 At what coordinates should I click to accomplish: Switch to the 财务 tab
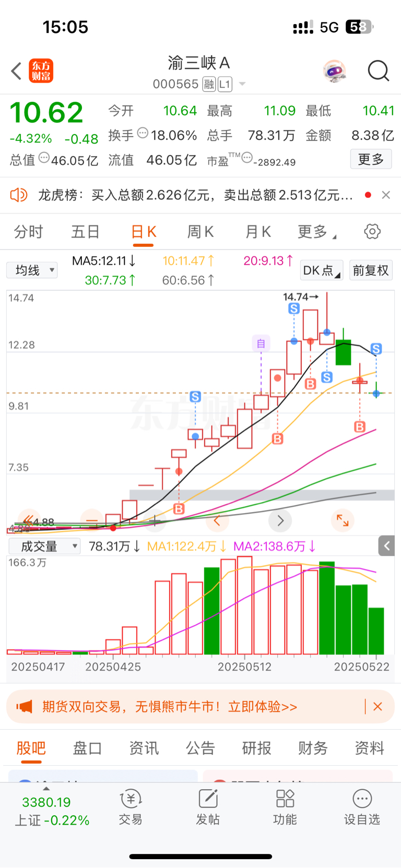click(x=313, y=748)
